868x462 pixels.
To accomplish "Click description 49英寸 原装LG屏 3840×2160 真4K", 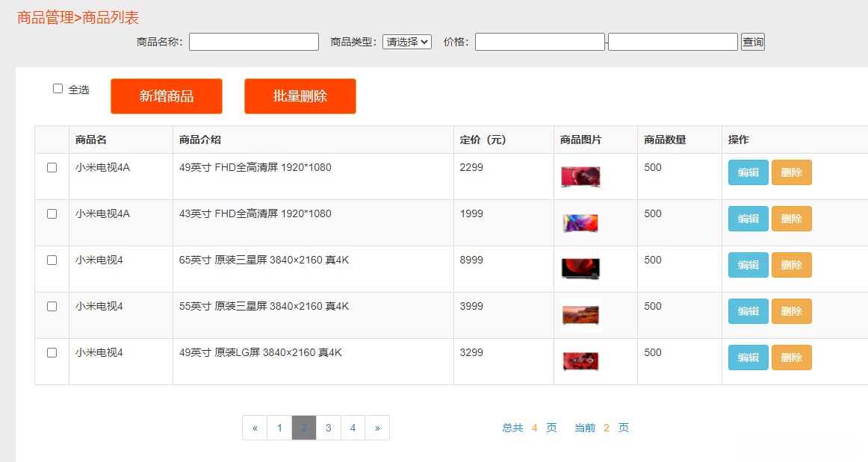I will click(x=261, y=352).
